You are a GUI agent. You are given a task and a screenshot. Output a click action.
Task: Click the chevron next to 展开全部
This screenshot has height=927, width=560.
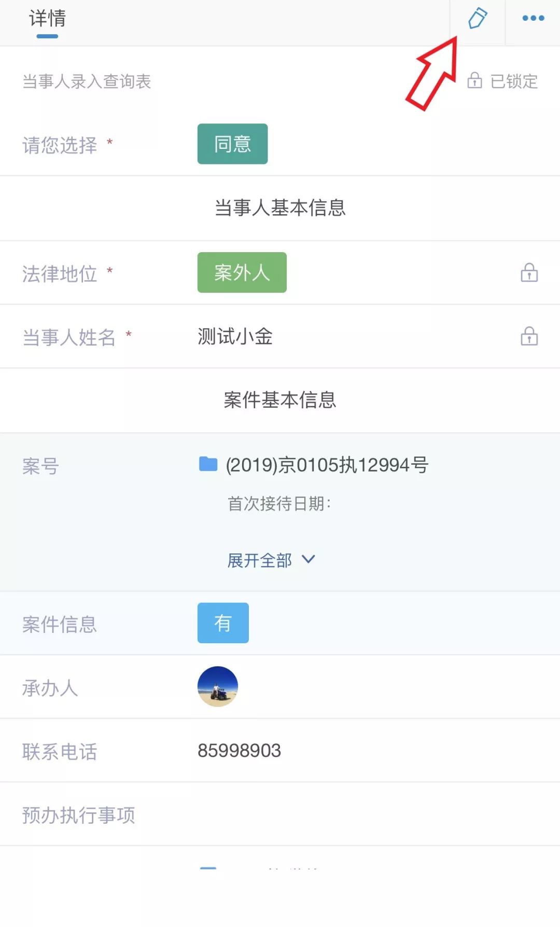click(x=309, y=559)
